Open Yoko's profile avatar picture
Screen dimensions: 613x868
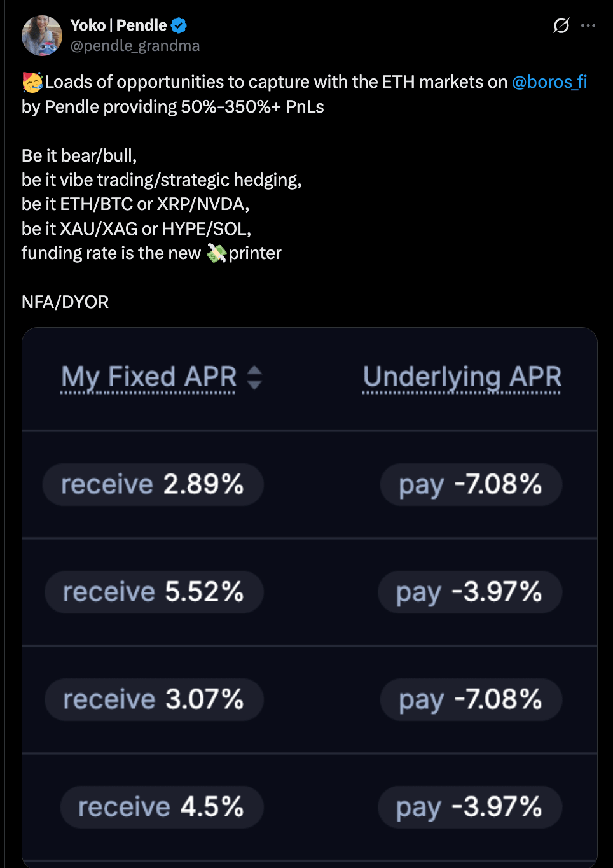[x=42, y=36]
